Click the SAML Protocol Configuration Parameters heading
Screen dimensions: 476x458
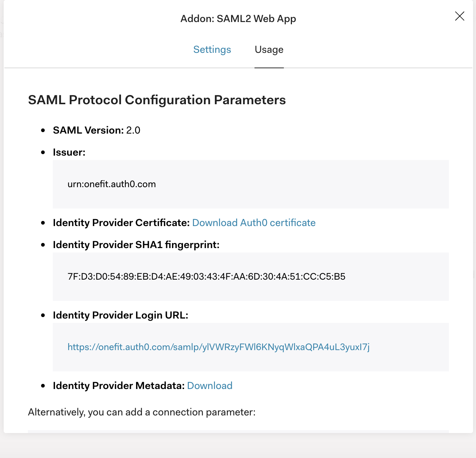157,99
